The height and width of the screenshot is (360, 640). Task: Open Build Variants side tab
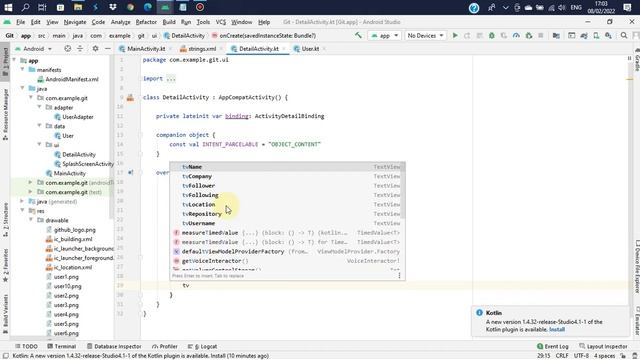(5, 313)
